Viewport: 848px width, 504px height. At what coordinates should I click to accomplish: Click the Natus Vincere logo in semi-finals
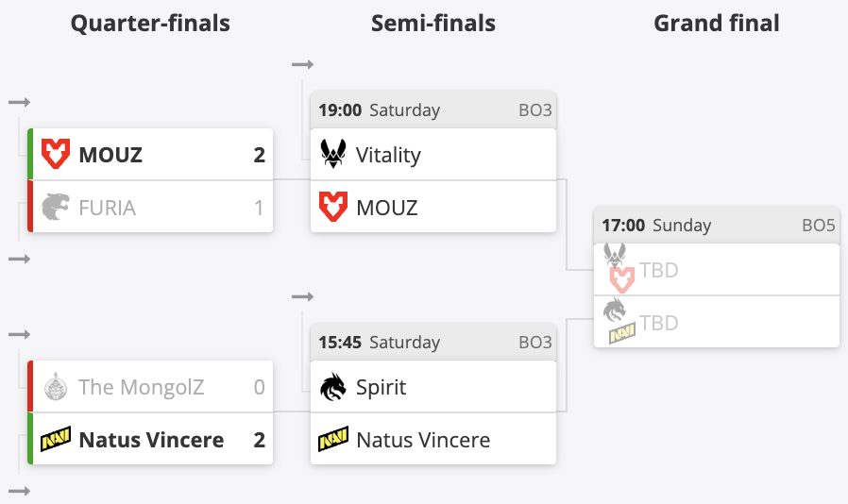333,439
